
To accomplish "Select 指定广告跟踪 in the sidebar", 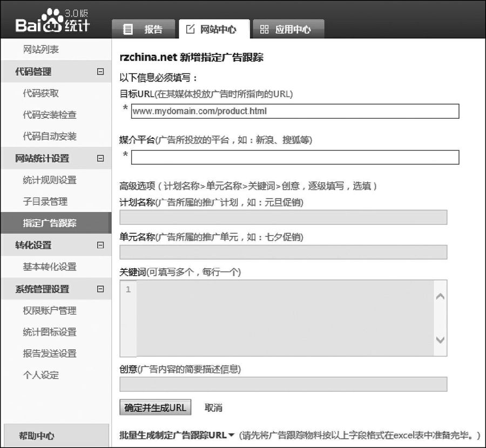I will (56, 223).
